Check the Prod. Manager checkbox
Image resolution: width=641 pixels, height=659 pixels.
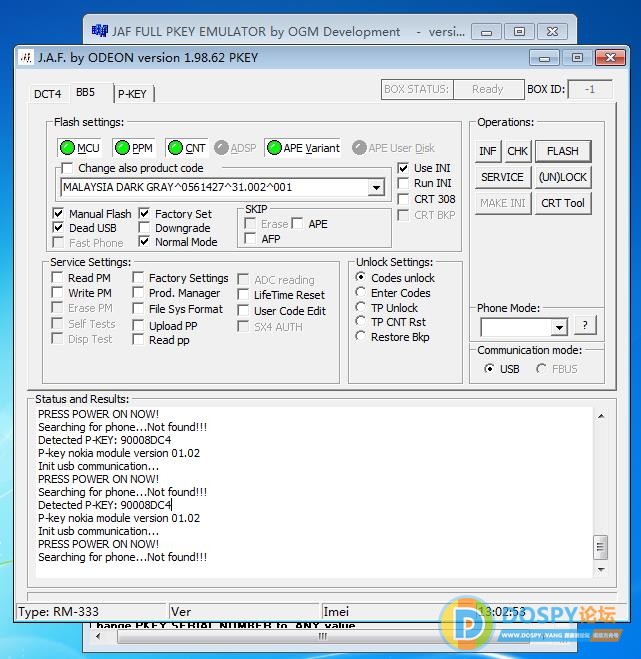138,293
